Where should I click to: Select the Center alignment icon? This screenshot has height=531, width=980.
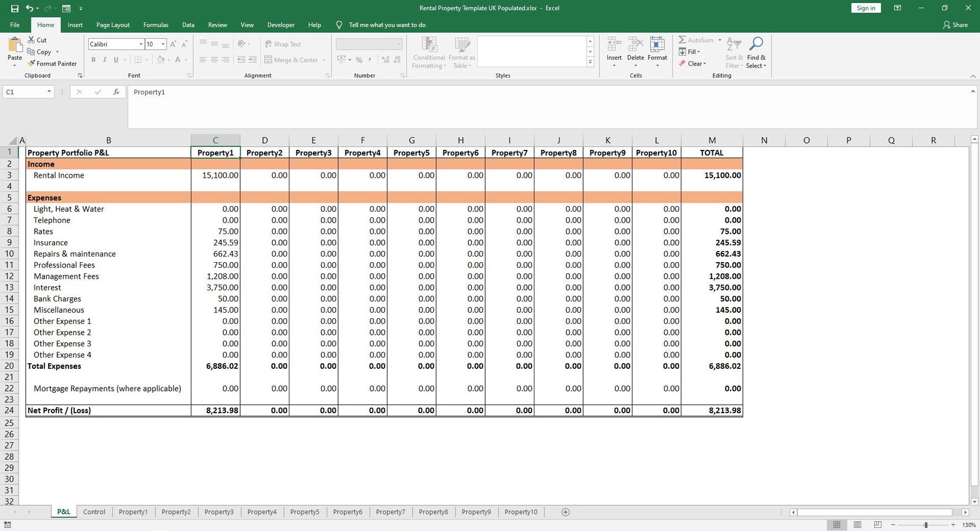coord(214,60)
